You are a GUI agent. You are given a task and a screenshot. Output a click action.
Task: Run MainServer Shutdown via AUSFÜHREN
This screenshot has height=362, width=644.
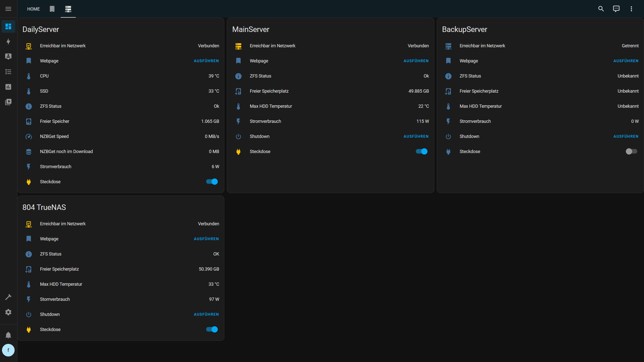click(x=416, y=136)
